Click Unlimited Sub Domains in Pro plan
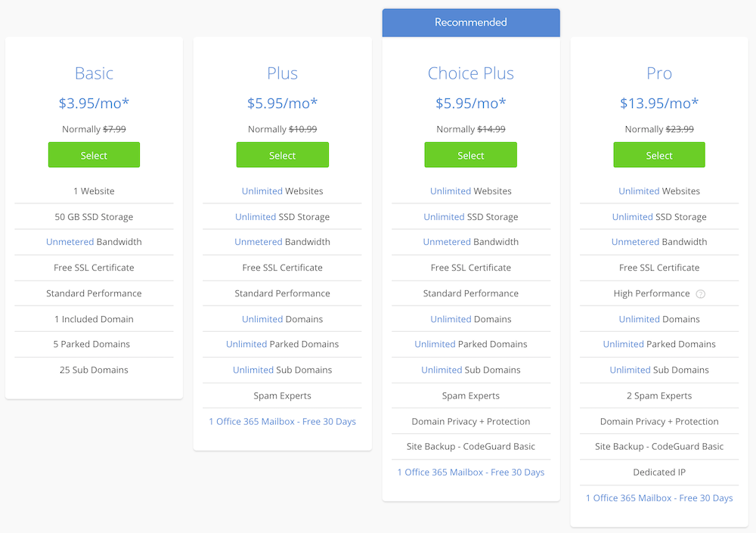This screenshot has width=756, height=533. [x=659, y=370]
